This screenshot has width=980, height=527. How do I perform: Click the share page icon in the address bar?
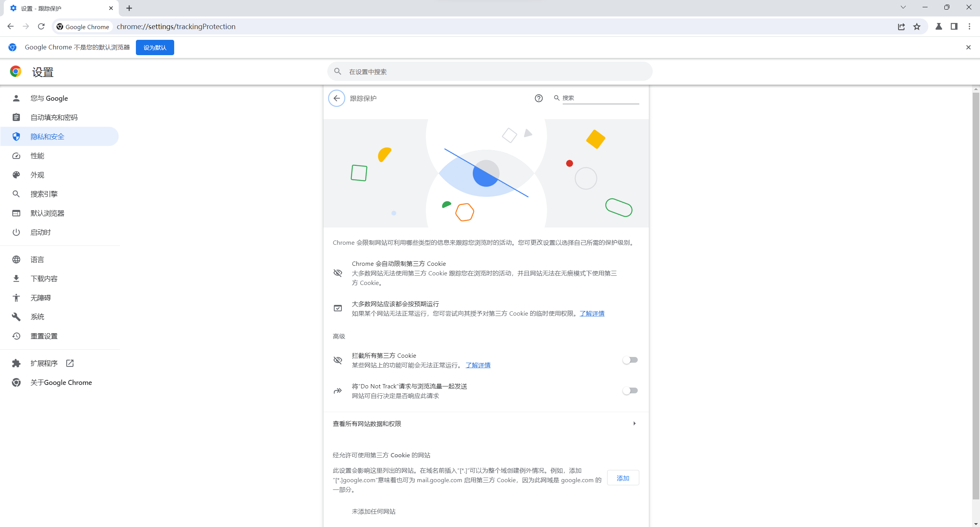[901, 27]
